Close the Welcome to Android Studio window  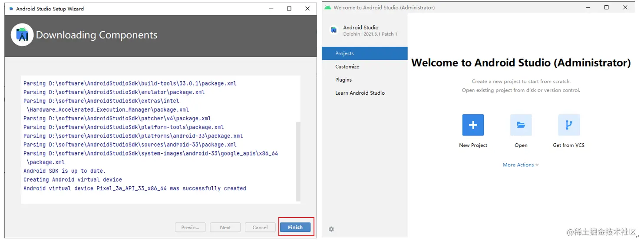625,7
